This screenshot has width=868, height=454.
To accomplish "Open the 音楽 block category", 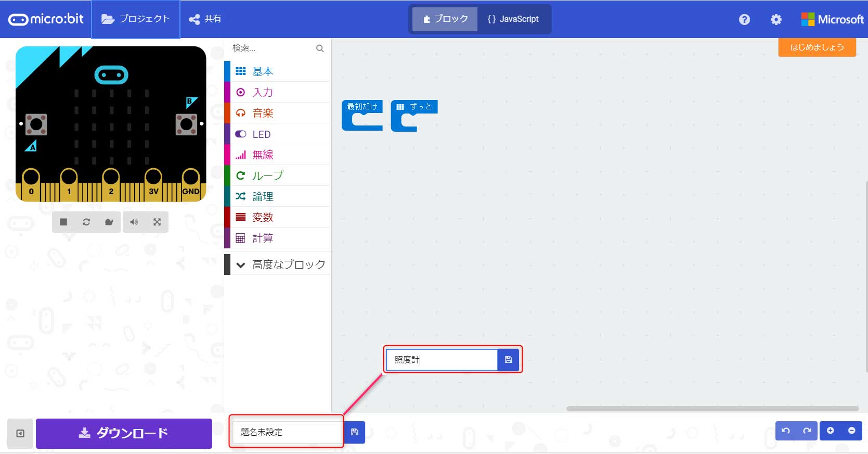I will point(278,113).
